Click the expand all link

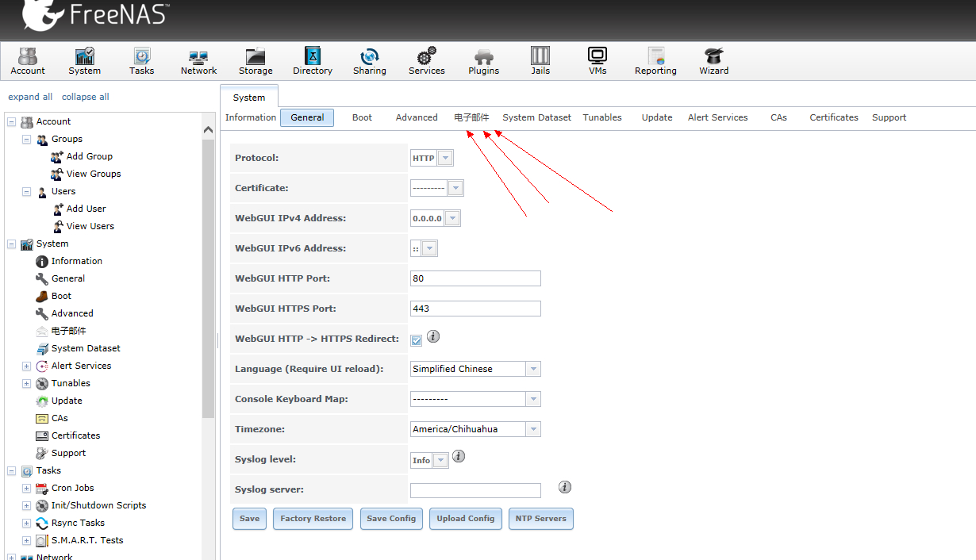[x=30, y=97]
